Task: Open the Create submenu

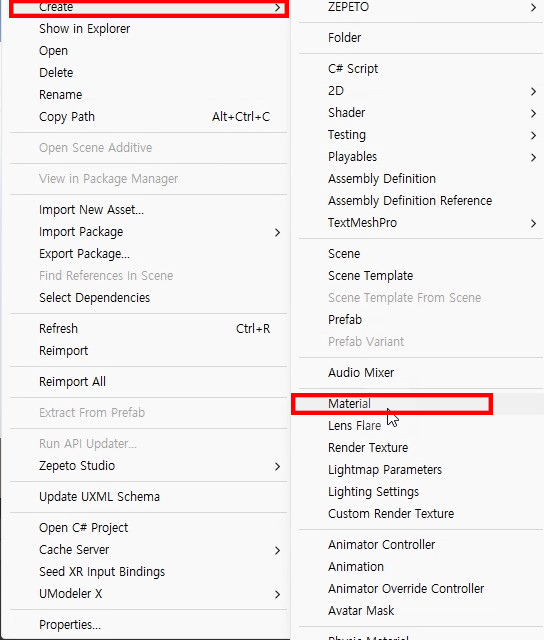Action: click(x=149, y=7)
